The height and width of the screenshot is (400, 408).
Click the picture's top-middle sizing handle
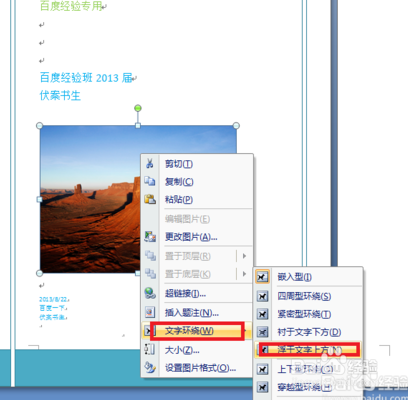pyautogui.click(x=138, y=126)
